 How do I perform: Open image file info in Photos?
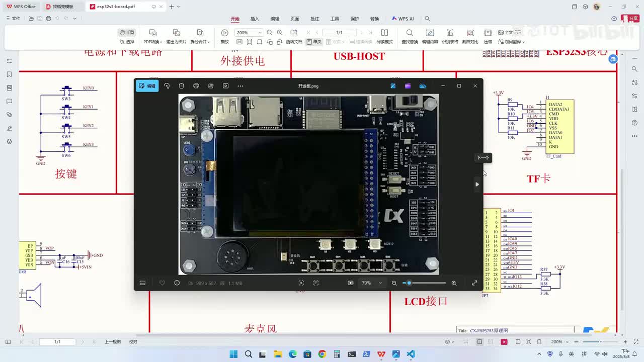tap(177, 283)
